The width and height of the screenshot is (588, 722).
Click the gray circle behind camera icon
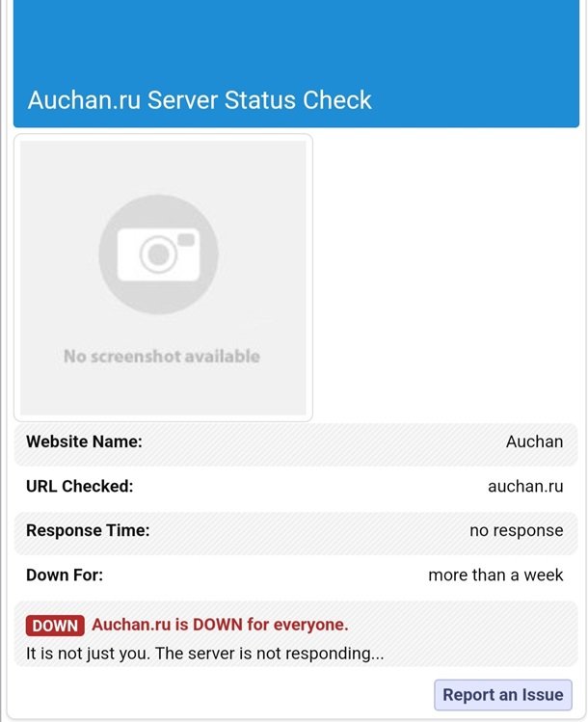click(158, 254)
